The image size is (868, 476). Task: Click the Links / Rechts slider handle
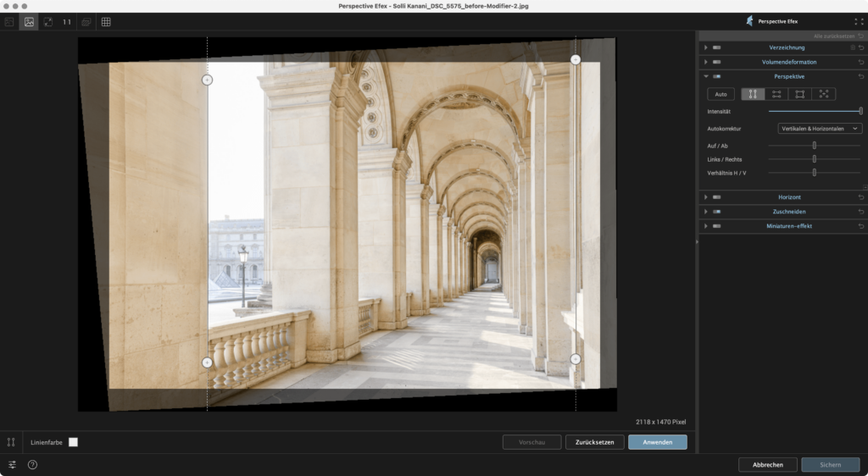click(x=815, y=159)
